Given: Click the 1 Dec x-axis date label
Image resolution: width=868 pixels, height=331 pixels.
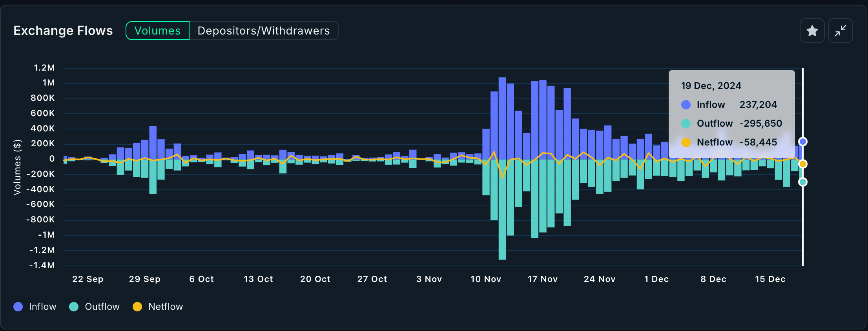Looking at the screenshot, I should pos(656,279).
